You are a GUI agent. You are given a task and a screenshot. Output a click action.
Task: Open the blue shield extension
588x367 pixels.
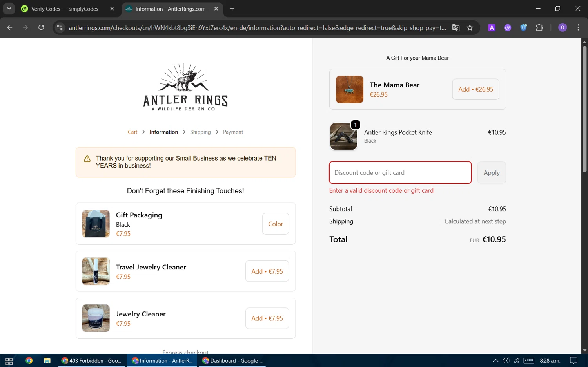(x=523, y=27)
